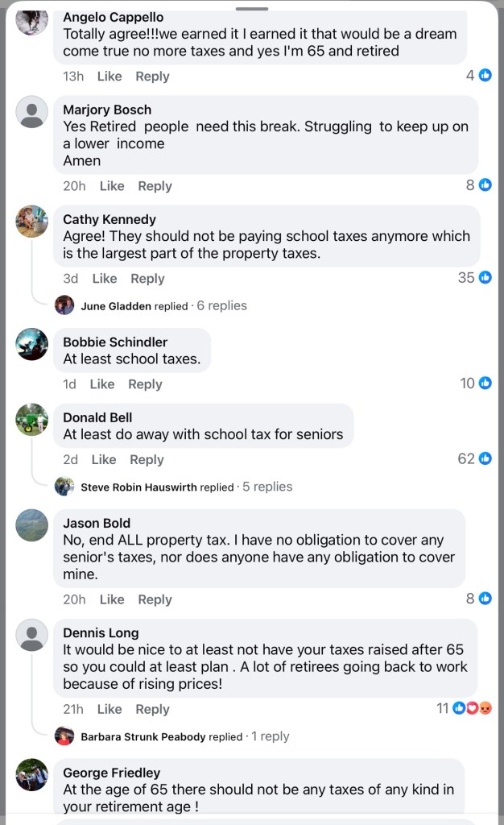The image size is (504, 825).
Task: Tap the drag handle at top of comments sheet
Action: click(x=253, y=9)
